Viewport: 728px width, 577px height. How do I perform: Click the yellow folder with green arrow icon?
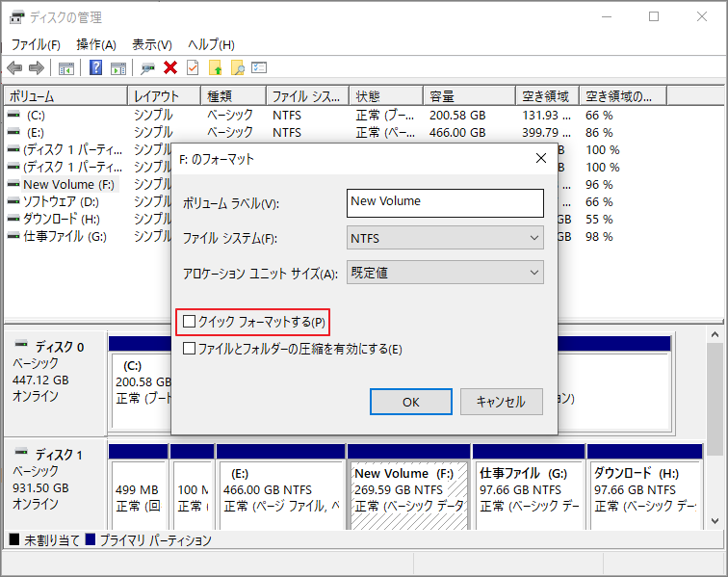(x=215, y=67)
